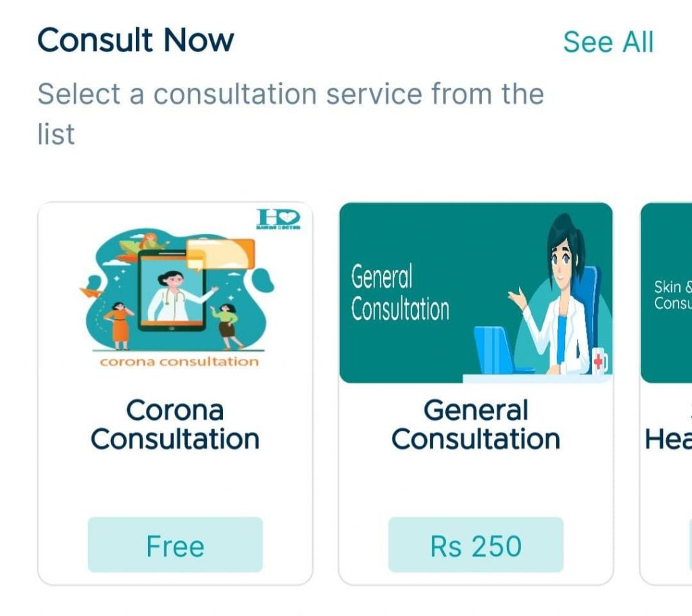Tap the woman in orange dress figure
This screenshot has width=692, height=616.
[x=120, y=323]
